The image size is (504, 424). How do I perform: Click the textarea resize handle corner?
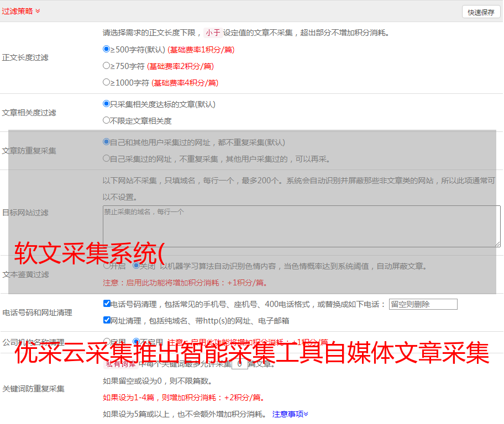point(497,243)
